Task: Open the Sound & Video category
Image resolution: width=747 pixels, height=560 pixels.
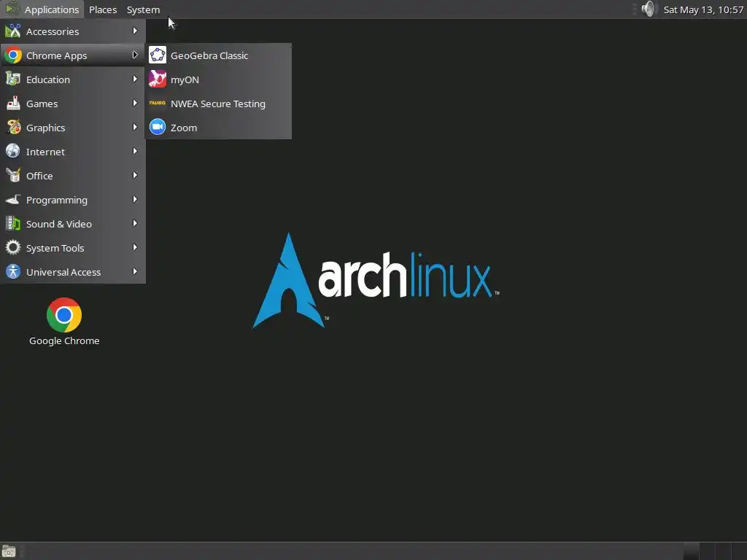Action: click(73, 224)
